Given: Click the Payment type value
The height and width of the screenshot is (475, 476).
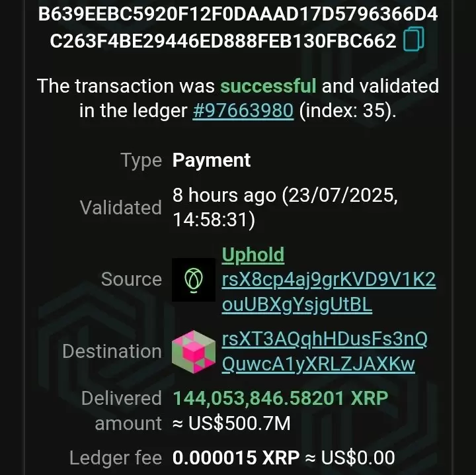Looking at the screenshot, I should pos(212,160).
